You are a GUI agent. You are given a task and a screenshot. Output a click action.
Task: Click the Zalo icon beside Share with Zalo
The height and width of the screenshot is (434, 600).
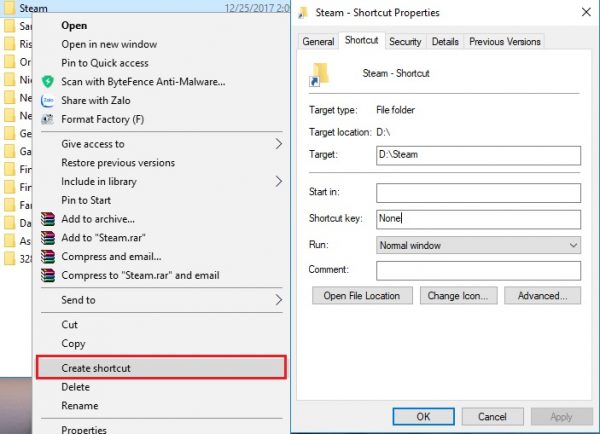tap(48, 100)
